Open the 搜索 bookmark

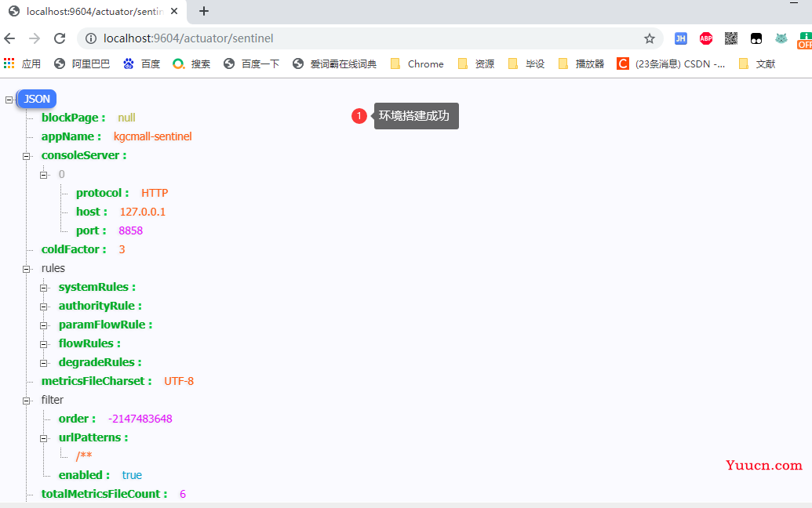pos(191,63)
